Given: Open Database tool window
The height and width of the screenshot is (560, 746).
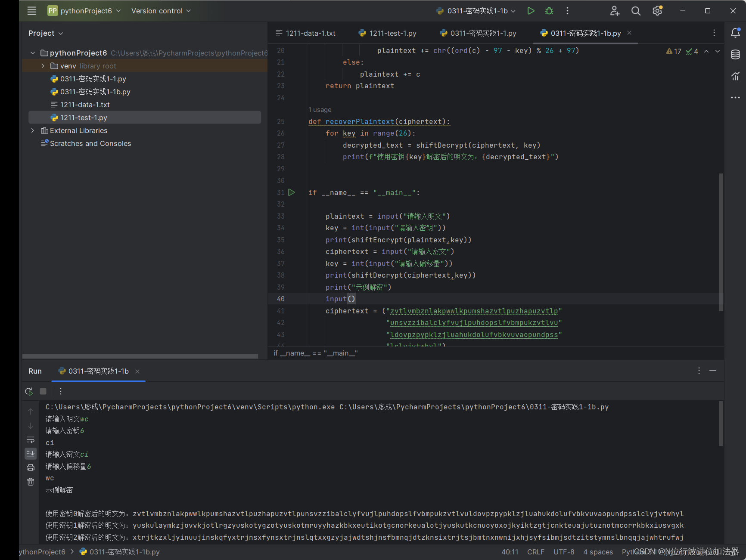Looking at the screenshot, I should point(735,55).
